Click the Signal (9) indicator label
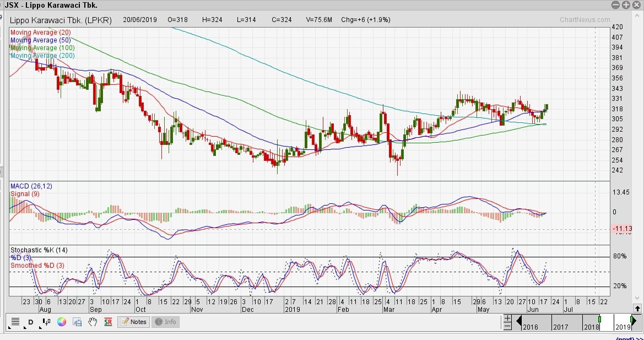Image resolution: width=644 pixels, height=340 pixels. click(25, 194)
